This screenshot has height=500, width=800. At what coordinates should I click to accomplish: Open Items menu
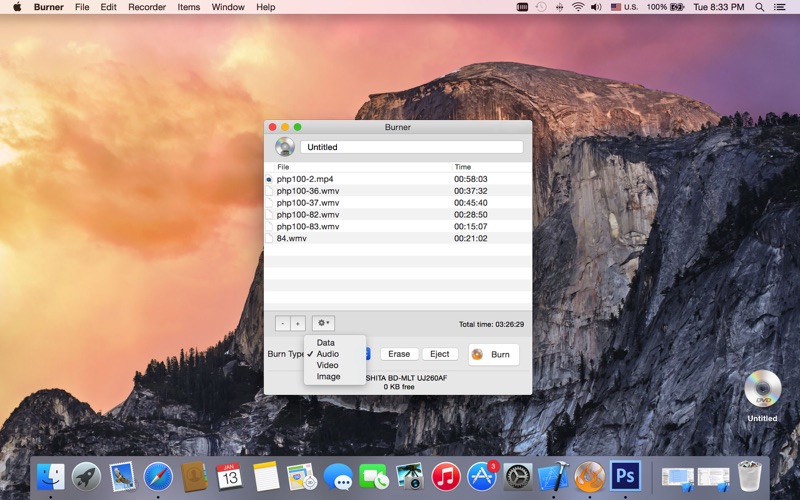coord(189,7)
